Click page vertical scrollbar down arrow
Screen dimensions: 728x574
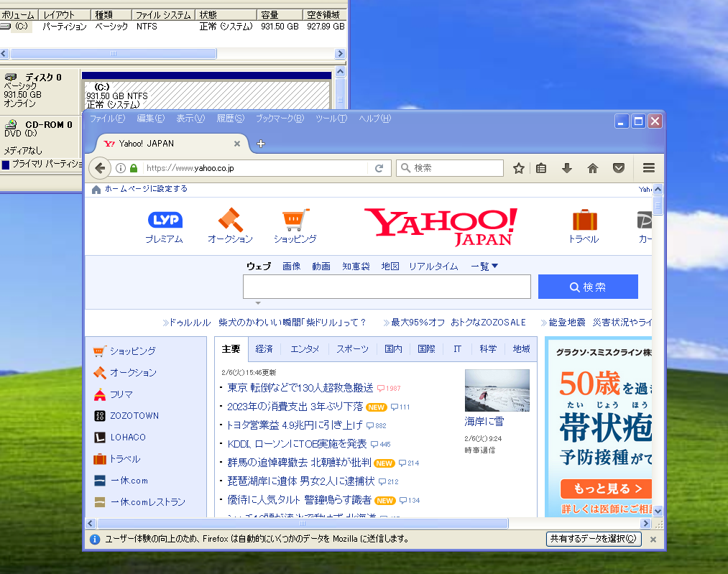tap(658, 511)
